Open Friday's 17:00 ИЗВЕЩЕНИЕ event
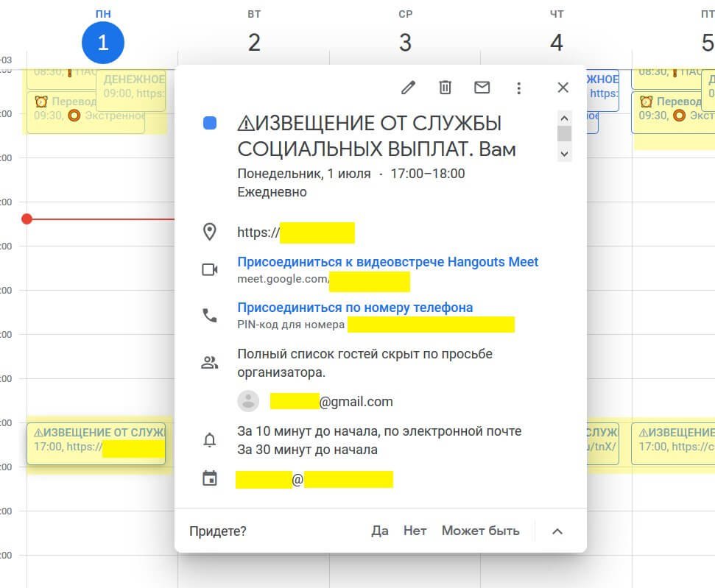 (673, 444)
